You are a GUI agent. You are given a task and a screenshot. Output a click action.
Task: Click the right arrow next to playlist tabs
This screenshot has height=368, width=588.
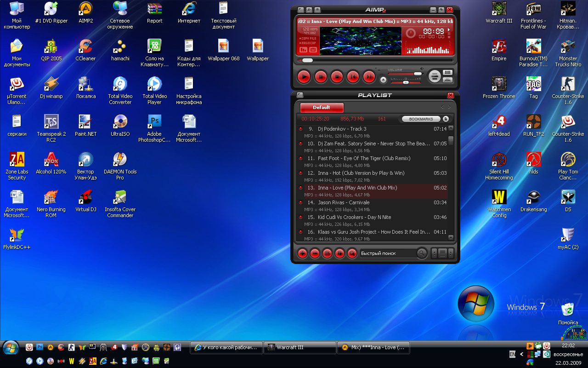point(449,107)
